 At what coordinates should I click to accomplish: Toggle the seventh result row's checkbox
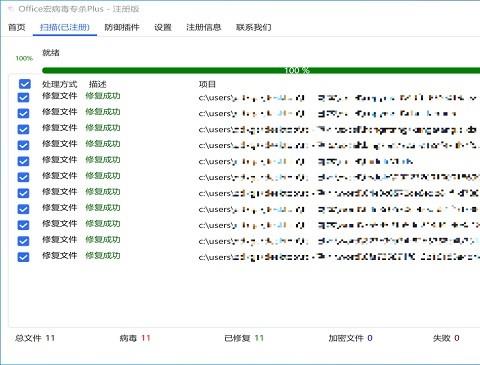click(x=23, y=193)
